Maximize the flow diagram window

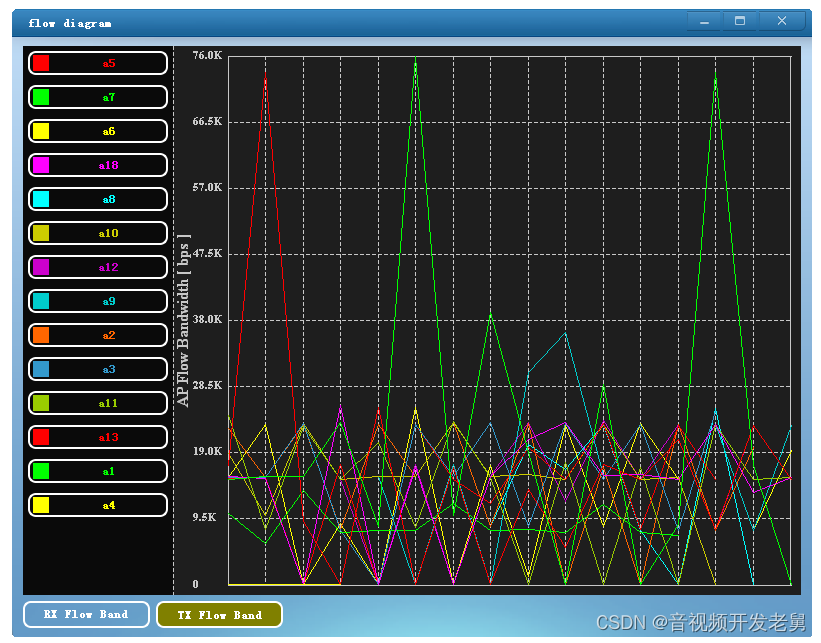740,21
